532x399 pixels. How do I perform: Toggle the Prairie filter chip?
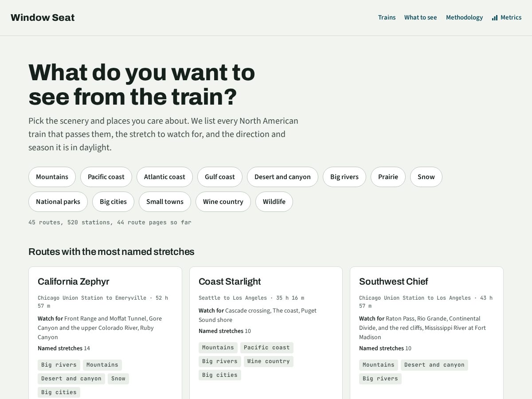[388, 177]
